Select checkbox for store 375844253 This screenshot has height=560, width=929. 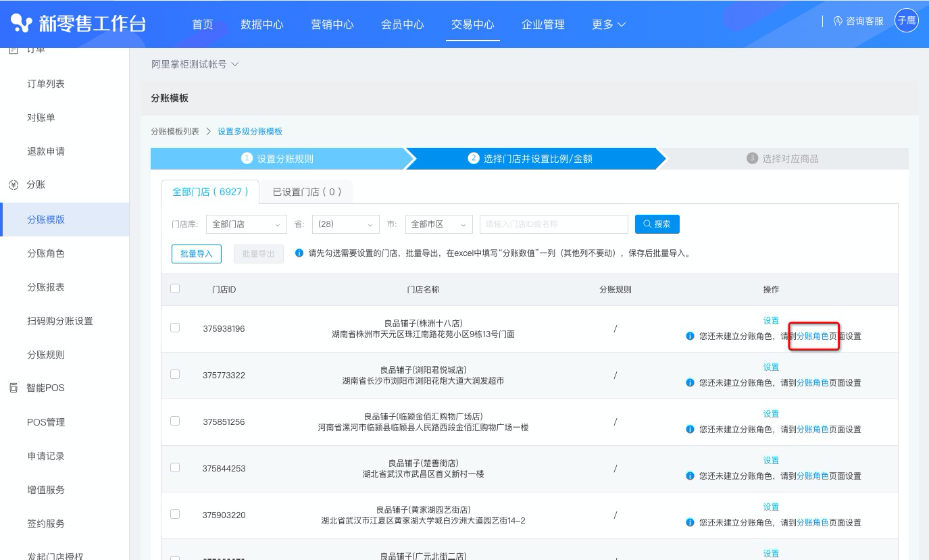175,467
